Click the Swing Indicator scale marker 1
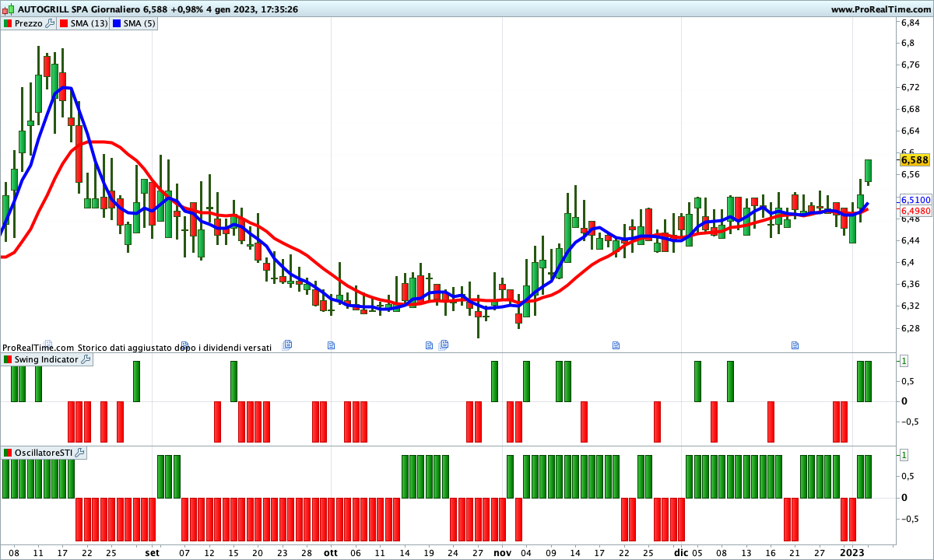Image resolution: width=934 pixels, height=560 pixels. click(904, 360)
